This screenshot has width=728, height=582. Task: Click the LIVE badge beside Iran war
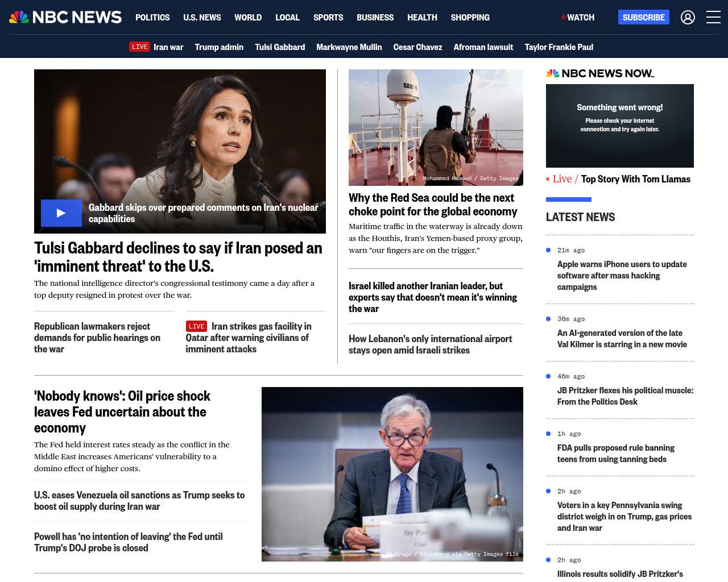[x=139, y=47]
